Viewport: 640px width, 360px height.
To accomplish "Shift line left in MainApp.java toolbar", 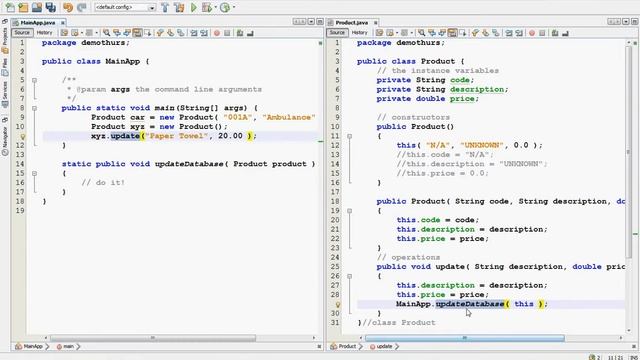I will (193, 33).
